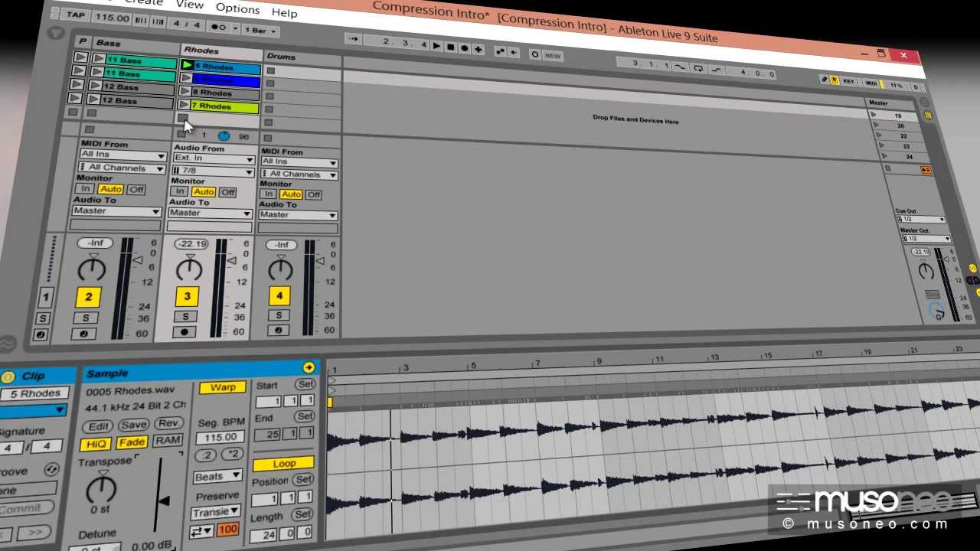Open the Rhodes Audio From Ext. In dropdown
The height and width of the screenshot is (551, 980).
[213, 158]
